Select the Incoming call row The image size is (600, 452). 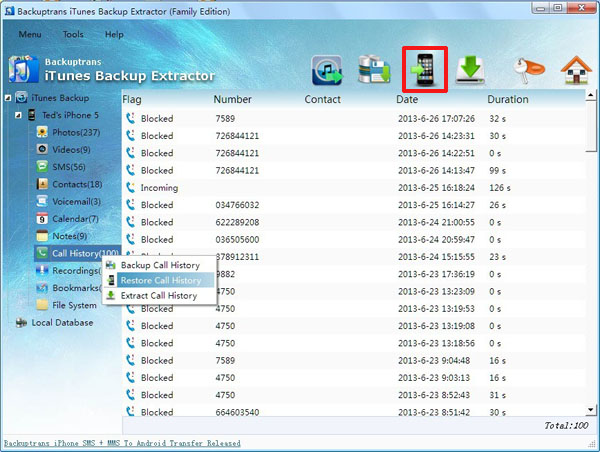click(354, 188)
